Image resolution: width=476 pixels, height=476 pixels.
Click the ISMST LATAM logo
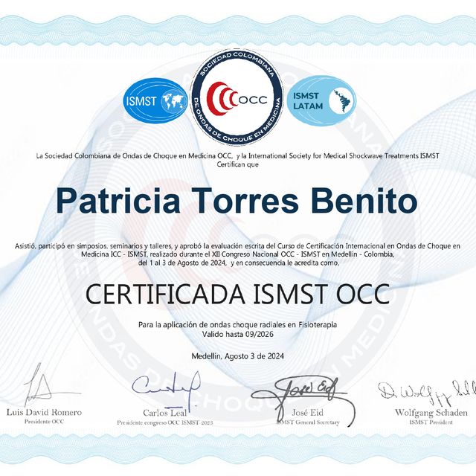[321, 101]
